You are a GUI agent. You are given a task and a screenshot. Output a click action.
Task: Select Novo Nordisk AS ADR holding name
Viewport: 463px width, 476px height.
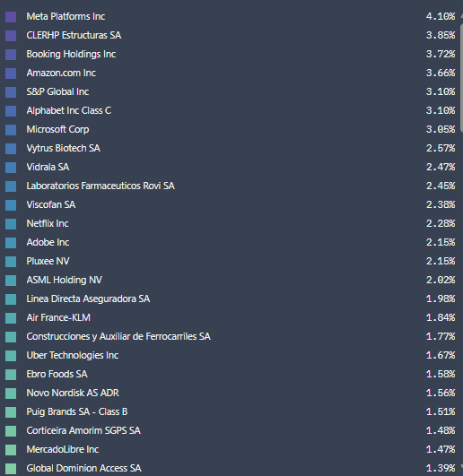click(73, 393)
